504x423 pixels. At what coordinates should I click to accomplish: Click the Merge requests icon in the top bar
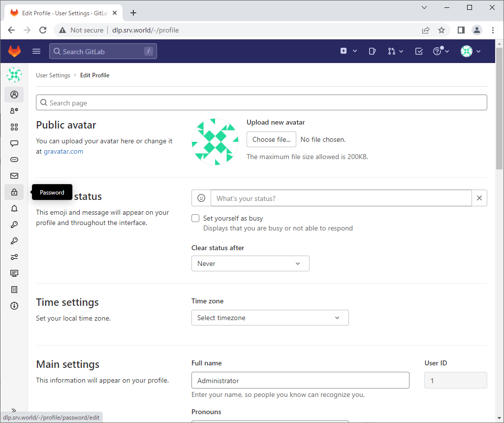392,51
